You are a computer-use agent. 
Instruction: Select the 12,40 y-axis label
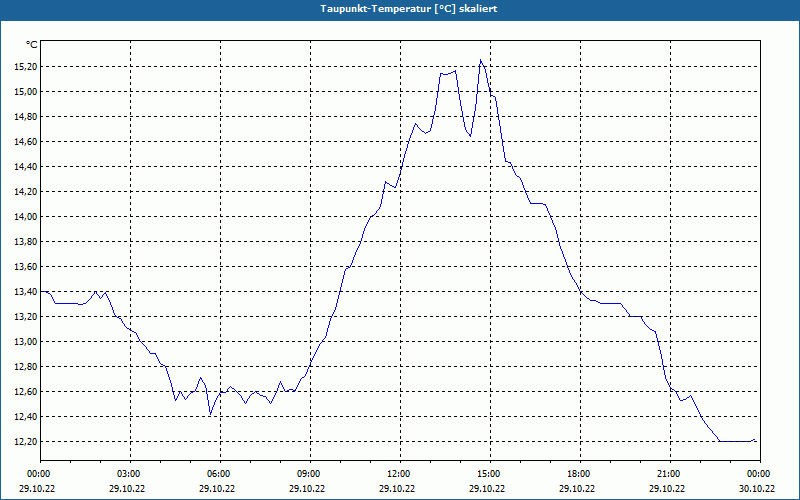26,417
